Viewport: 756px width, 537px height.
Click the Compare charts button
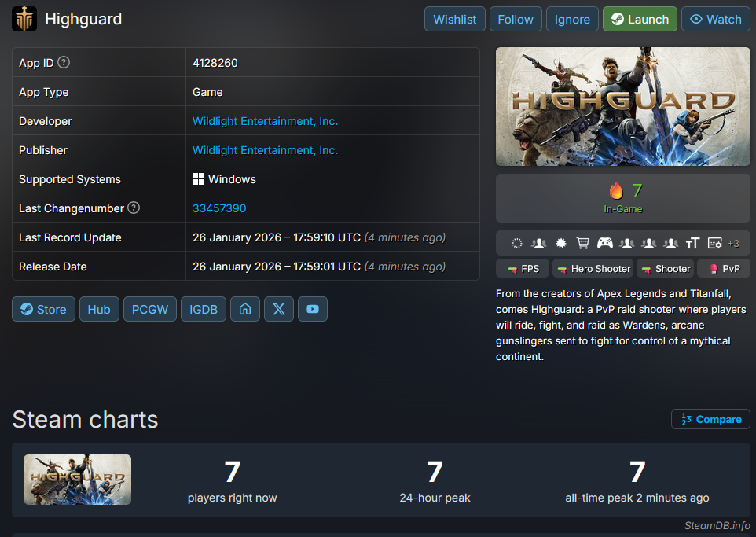[x=710, y=419]
